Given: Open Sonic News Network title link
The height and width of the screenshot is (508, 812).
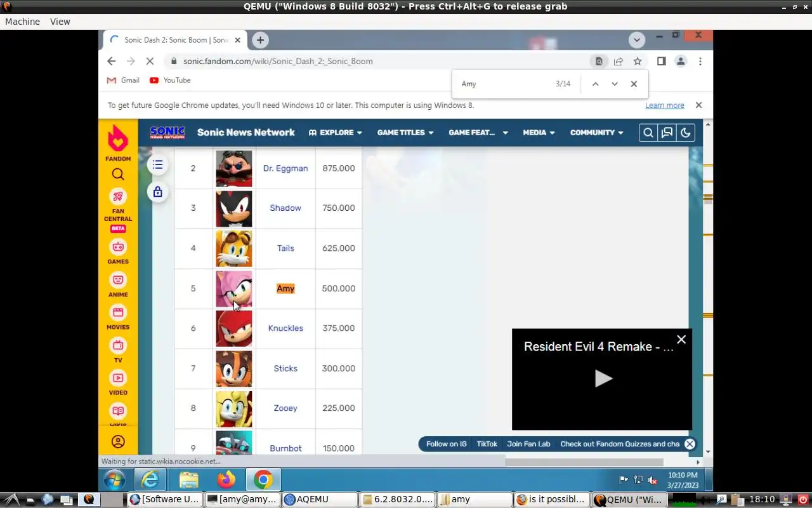Looking at the screenshot, I should (x=246, y=133).
